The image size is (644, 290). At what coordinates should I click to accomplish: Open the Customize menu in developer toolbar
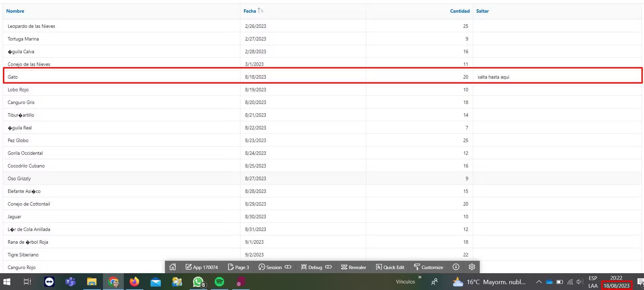click(x=428, y=267)
